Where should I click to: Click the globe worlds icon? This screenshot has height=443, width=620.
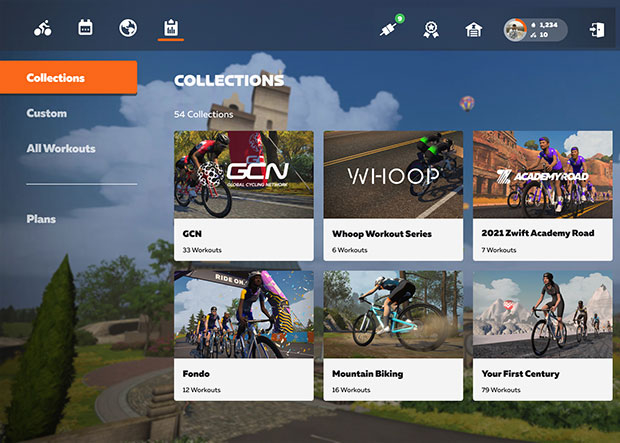(x=127, y=28)
